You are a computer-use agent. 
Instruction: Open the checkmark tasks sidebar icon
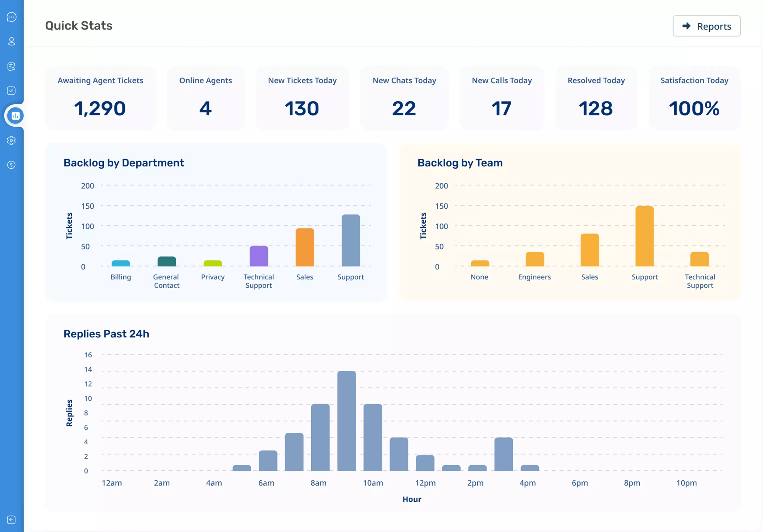tap(11, 91)
